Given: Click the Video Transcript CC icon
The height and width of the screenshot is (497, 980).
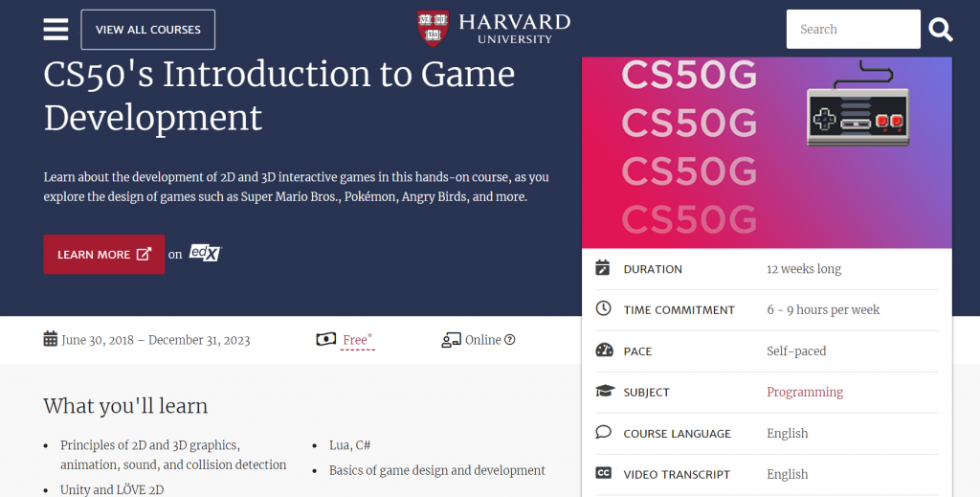Looking at the screenshot, I should 603,474.
